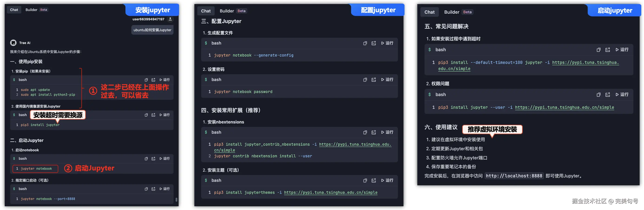Click the 'http://localhost:8888' inline code

pos(514,176)
